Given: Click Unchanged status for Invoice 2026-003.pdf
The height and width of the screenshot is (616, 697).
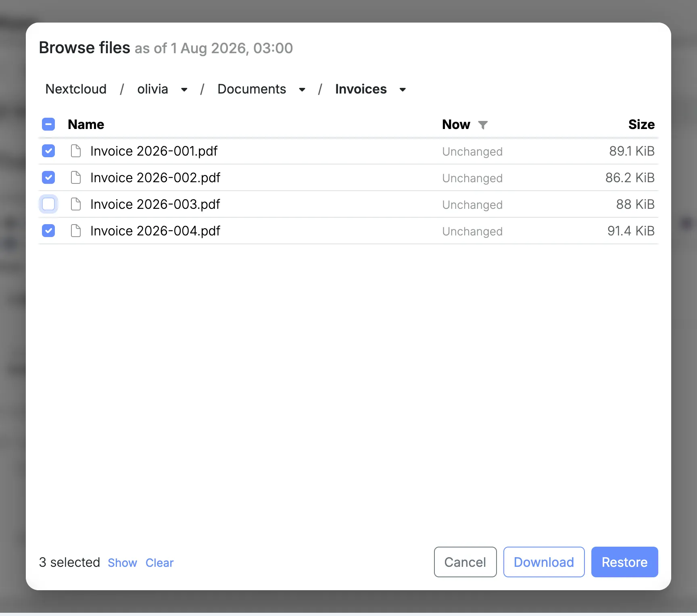Looking at the screenshot, I should coord(472,205).
